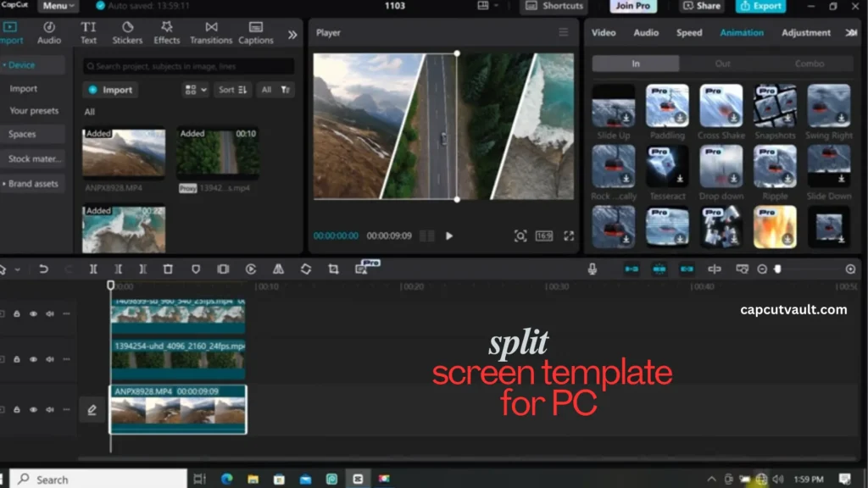Select the Combo animation tab
The width and height of the screenshot is (868, 488).
click(x=810, y=64)
